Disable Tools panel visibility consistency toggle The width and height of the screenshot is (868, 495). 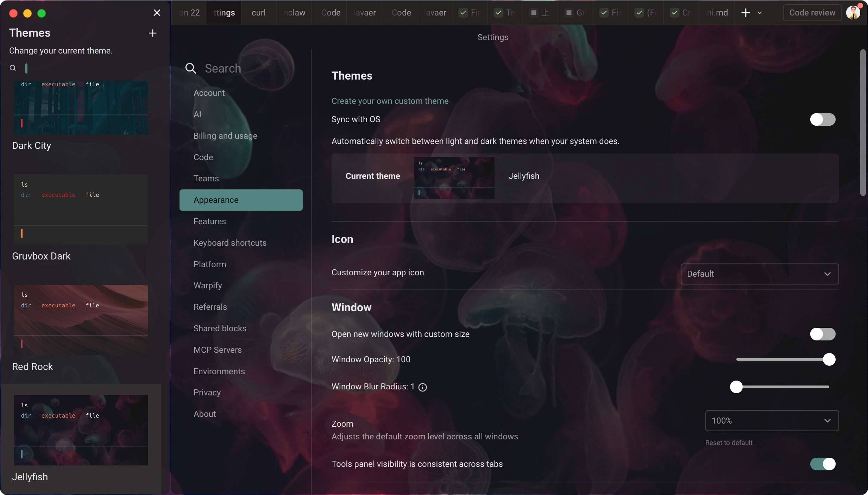(822, 464)
